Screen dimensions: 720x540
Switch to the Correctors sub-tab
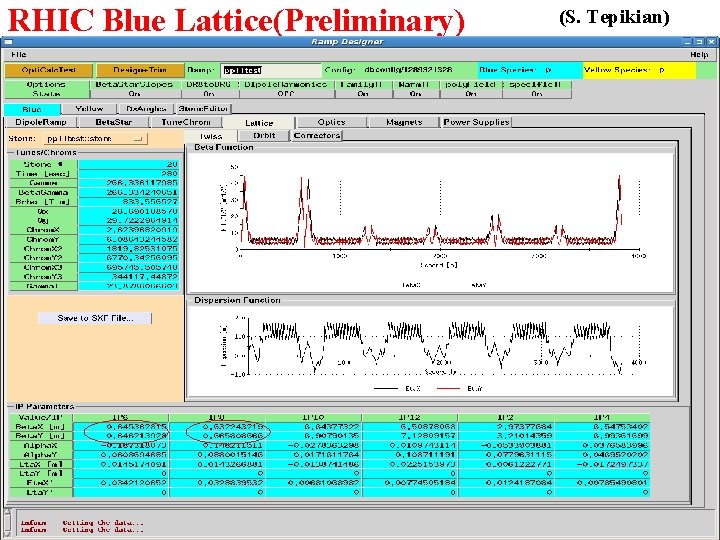click(x=317, y=135)
